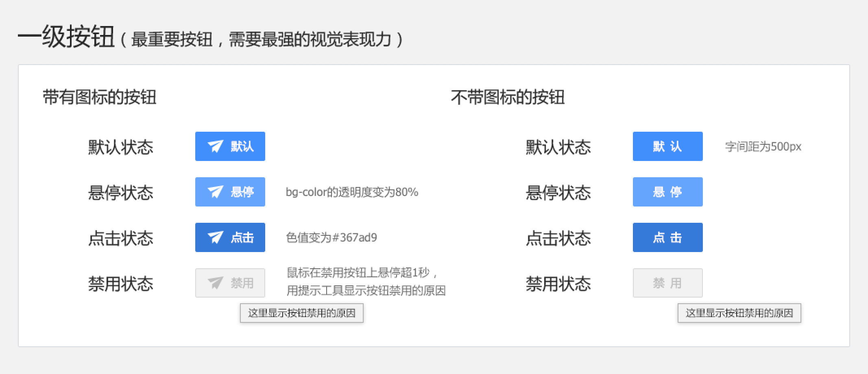Click grey paper plane icon in 禁用 button

[x=216, y=283]
